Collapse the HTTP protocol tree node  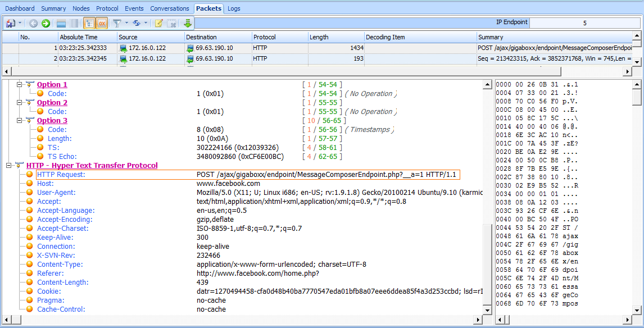coord(8,166)
